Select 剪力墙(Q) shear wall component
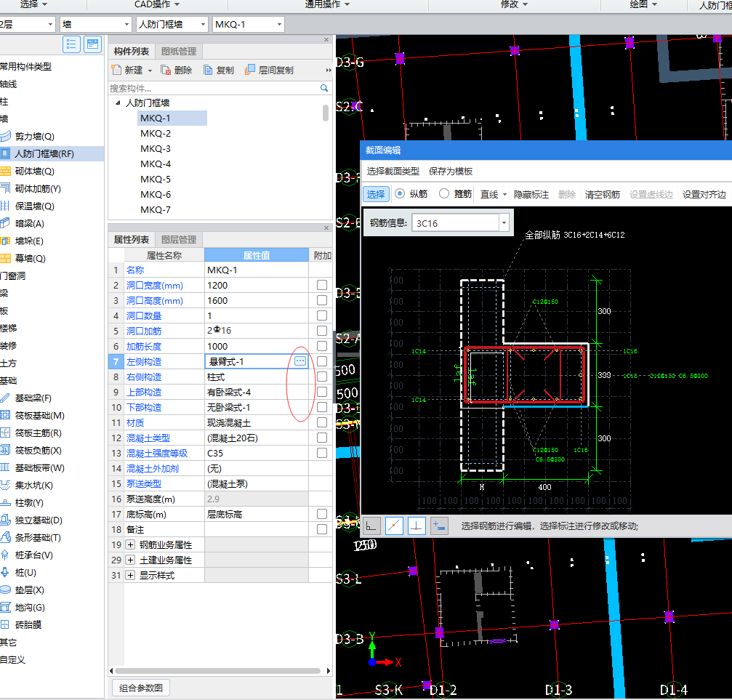Image resolution: width=732 pixels, height=700 pixels. click(34, 137)
